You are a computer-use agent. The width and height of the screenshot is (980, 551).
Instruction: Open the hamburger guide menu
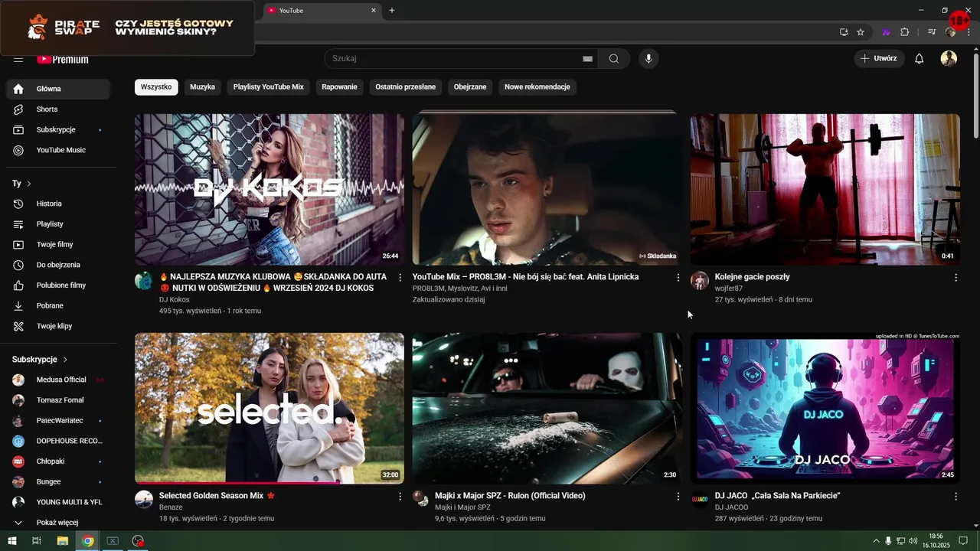coord(18,59)
